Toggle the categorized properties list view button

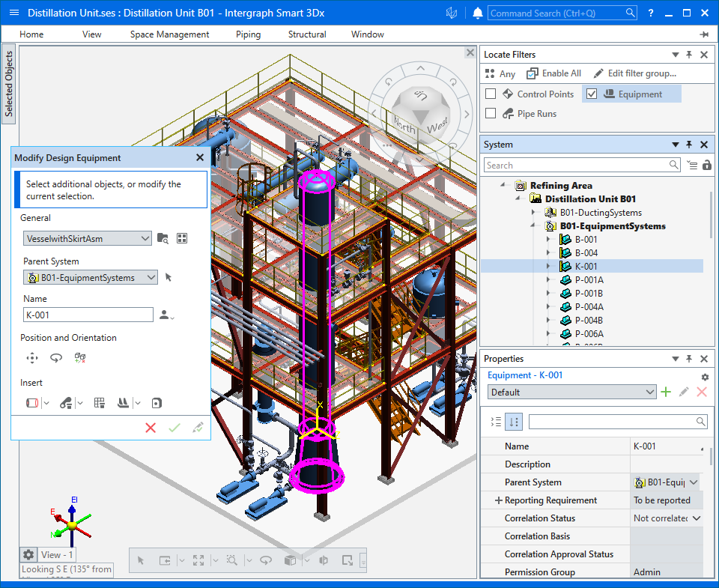click(x=496, y=422)
